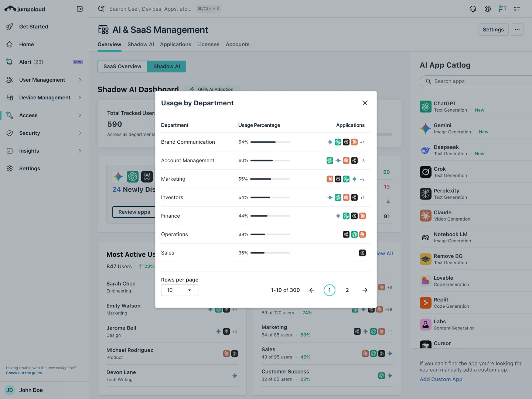Screen dimensions: 532x399
Task: Click the Add Custom App link
Action: (441, 379)
